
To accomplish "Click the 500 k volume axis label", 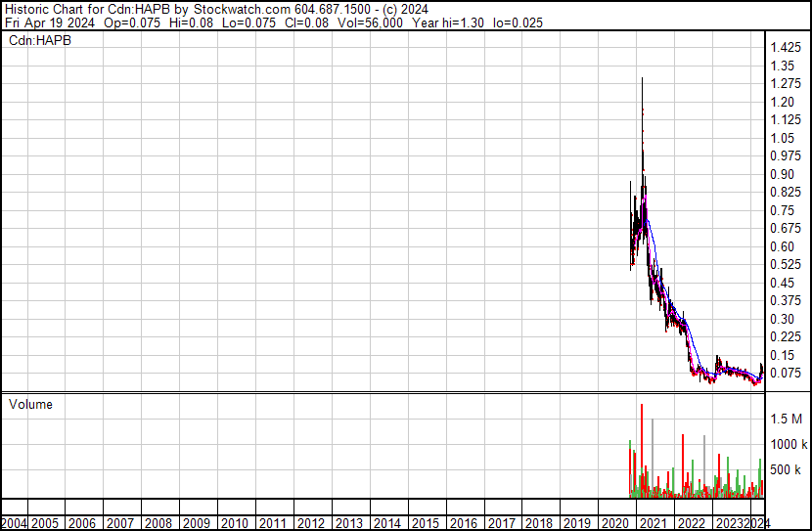I will (786, 470).
